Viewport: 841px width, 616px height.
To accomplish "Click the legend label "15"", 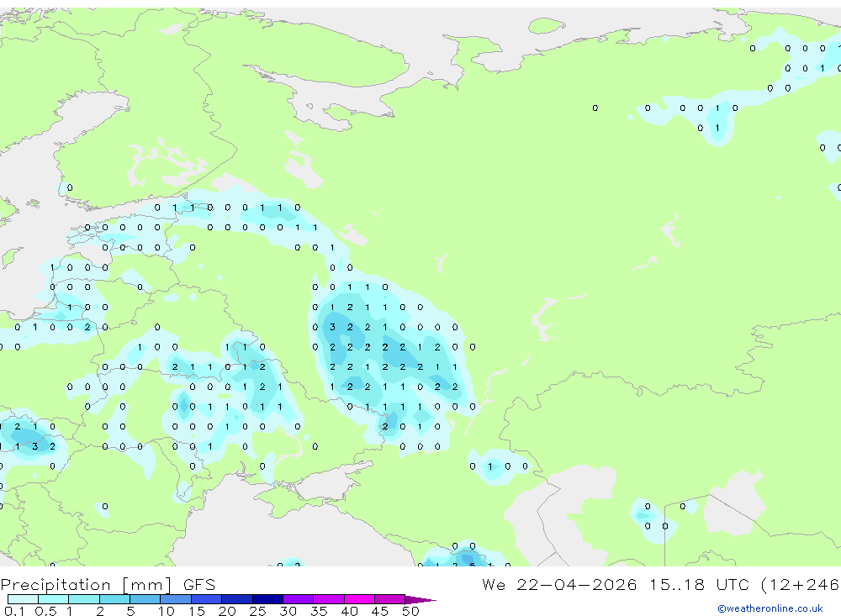I will click(x=197, y=611).
